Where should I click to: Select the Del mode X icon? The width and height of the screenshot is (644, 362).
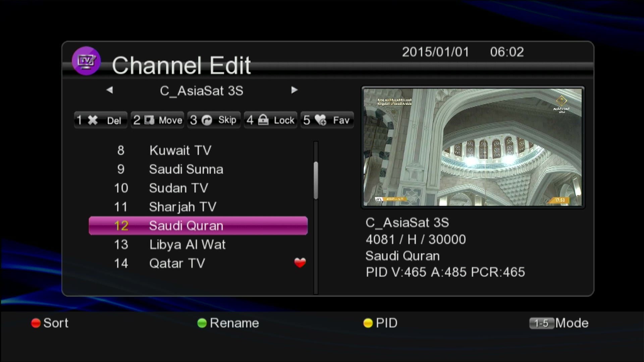click(93, 120)
